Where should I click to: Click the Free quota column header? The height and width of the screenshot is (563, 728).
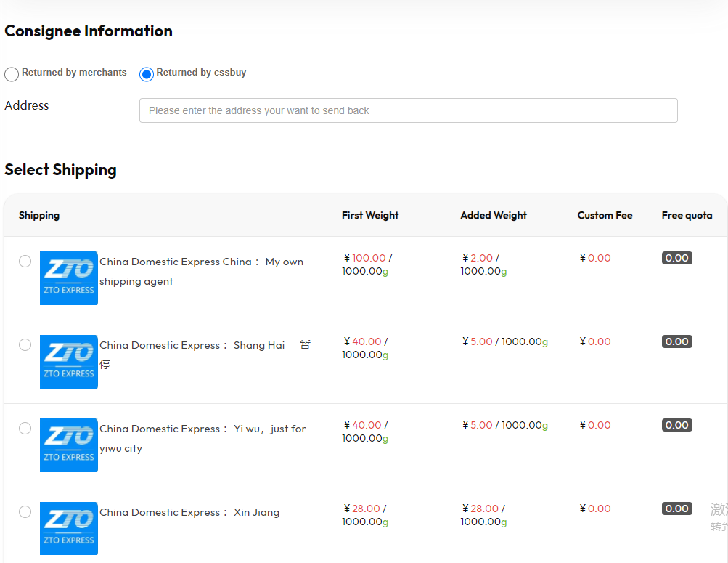pyautogui.click(x=687, y=216)
